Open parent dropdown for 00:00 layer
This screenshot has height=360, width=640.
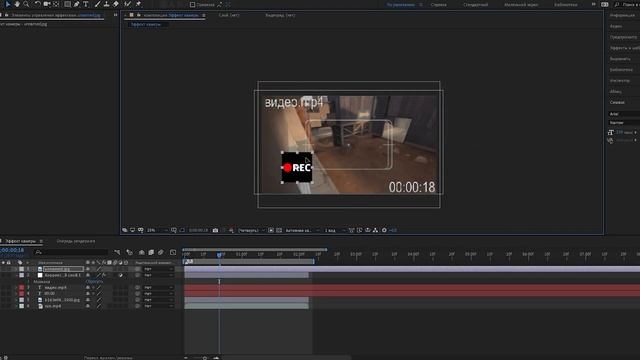click(x=158, y=293)
